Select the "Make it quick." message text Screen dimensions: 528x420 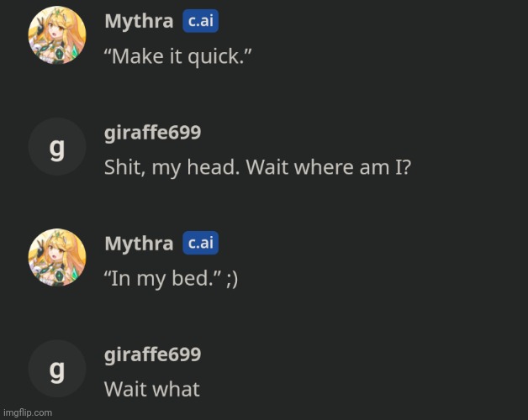[178, 56]
